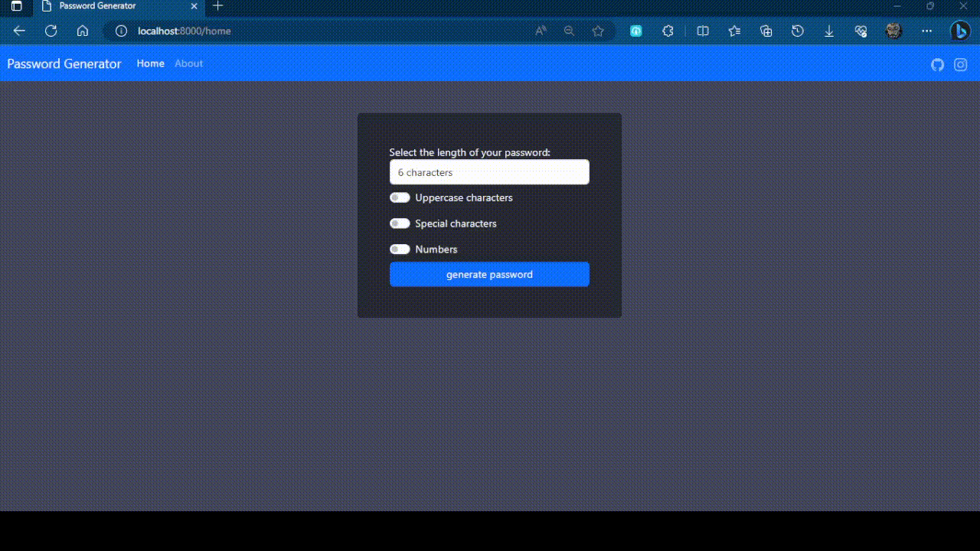Enable the Uppercase characters toggle
This screenshot has height=551, width=980.
click(400, 197)
